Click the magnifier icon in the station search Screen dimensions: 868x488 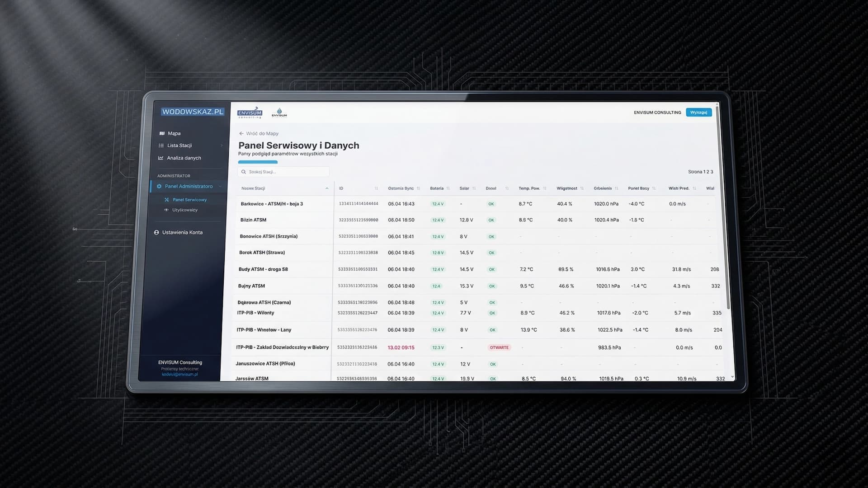244,172
